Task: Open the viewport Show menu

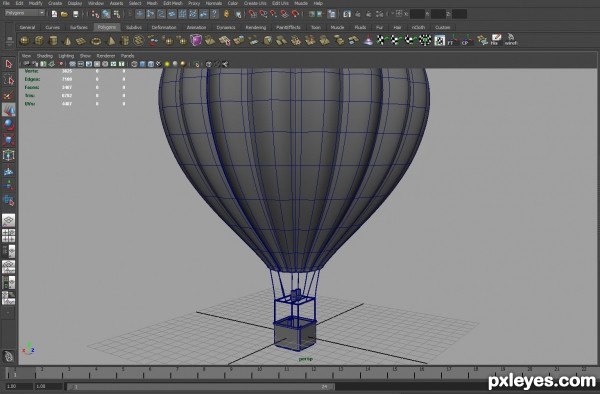Action: (x=85, y=56)
